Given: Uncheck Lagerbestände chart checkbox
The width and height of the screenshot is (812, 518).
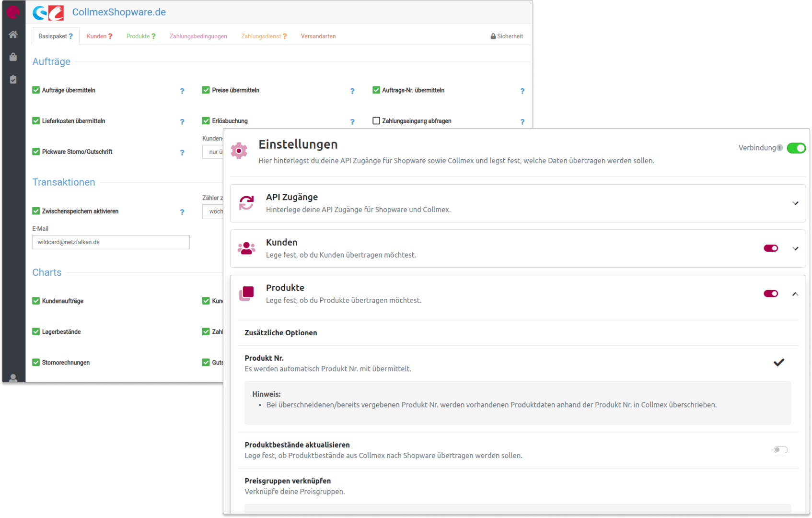Looking at the screenshot, I should point(36,331).
